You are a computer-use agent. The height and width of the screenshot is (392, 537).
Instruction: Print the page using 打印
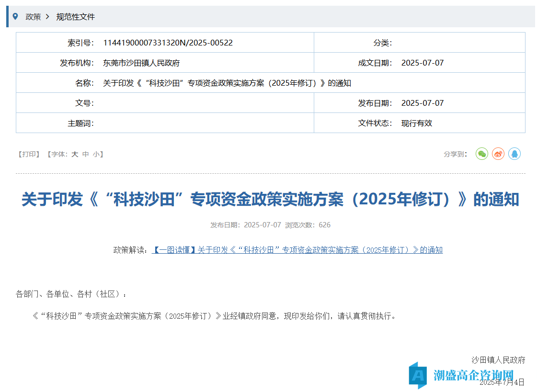[x=29, y=154]
